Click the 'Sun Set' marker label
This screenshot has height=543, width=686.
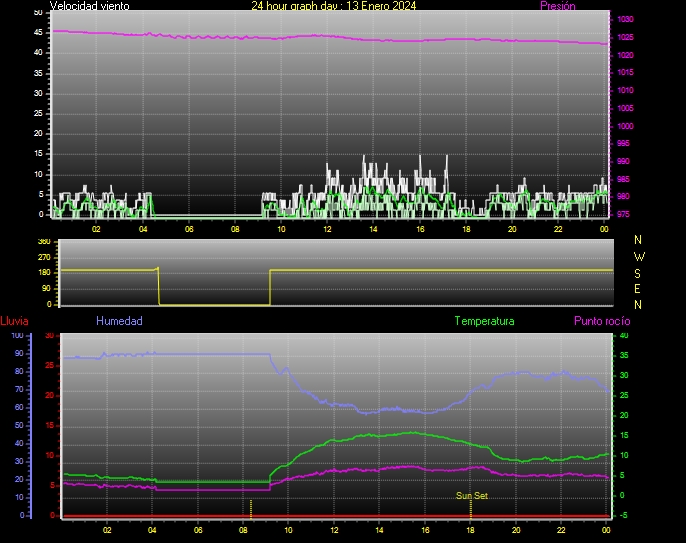pos(472,495)
